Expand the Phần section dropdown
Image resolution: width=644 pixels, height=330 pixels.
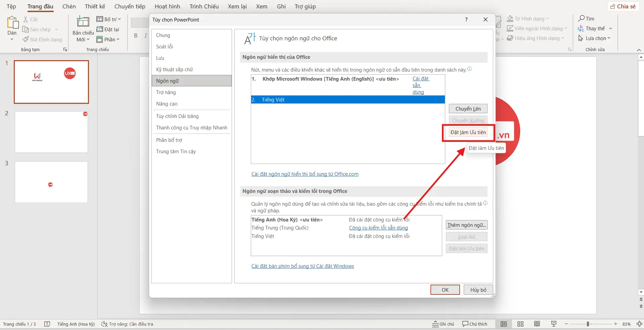pyautogui.click(x=108, y=40)
